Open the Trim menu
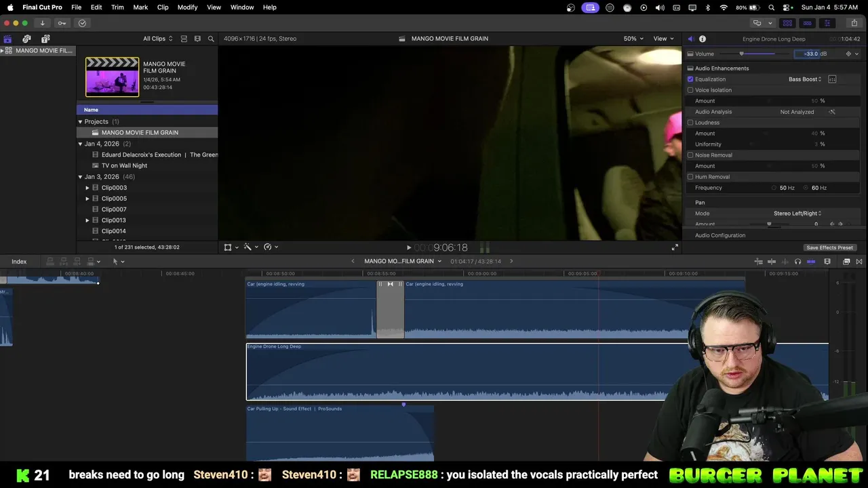The width and height of the screenshot is (868, 488). point(117,7)
